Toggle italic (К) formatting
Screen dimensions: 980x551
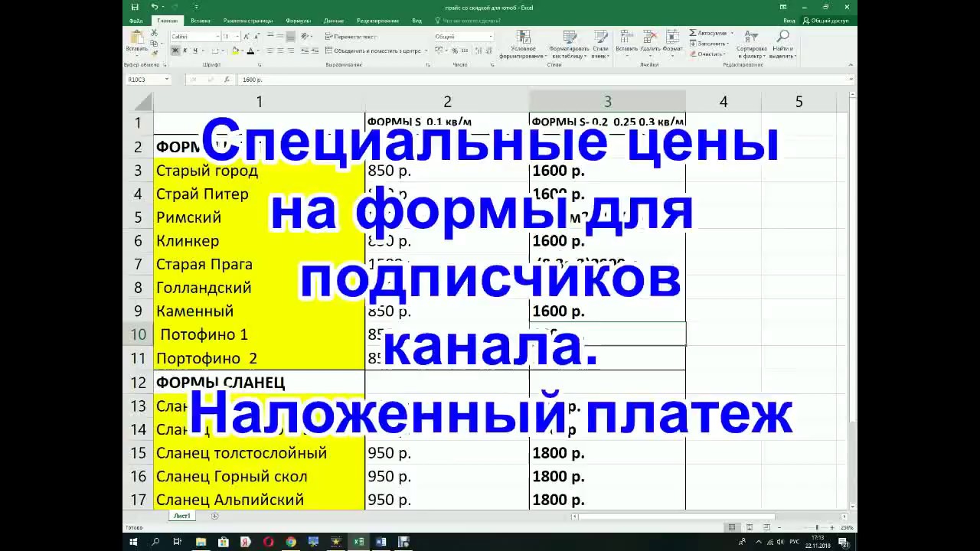click(x=185, y=51)
